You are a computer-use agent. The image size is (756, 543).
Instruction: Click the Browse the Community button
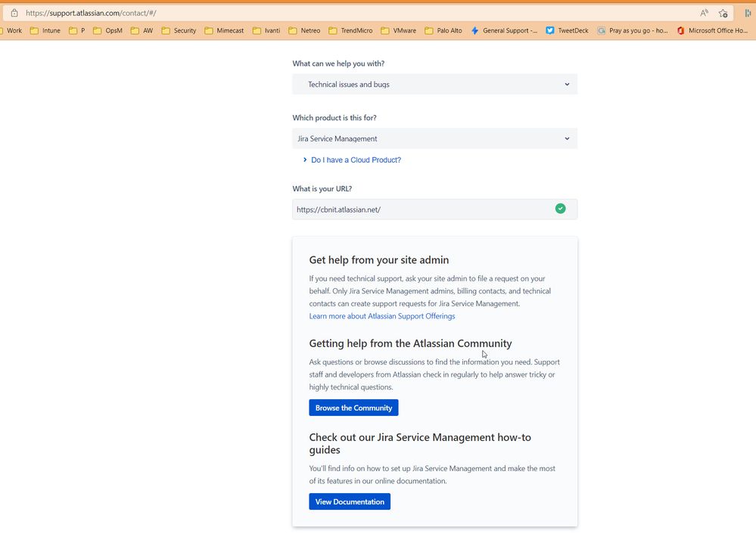(353, 408)
